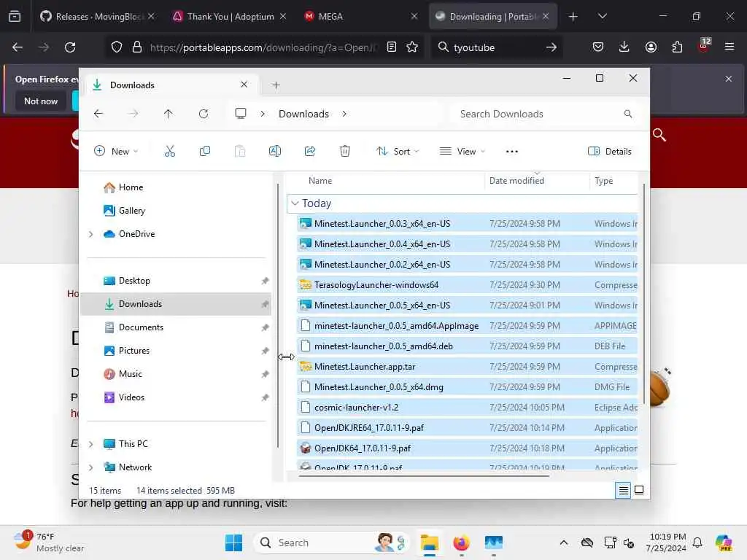The width and height of the screenshot is (747, 560).
Task: Go up one folder level in Explorer
Action: pyautogui.click(x=169, y=114)
